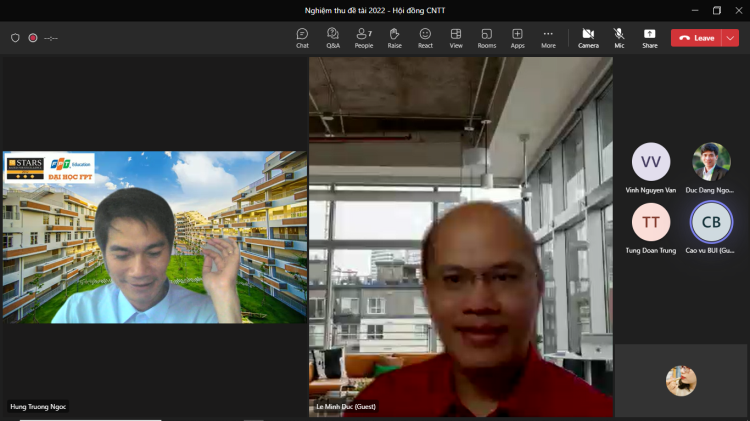Select Hung Truong Ngoc's video tile
750x421 pixels.
tap(155, 237)
